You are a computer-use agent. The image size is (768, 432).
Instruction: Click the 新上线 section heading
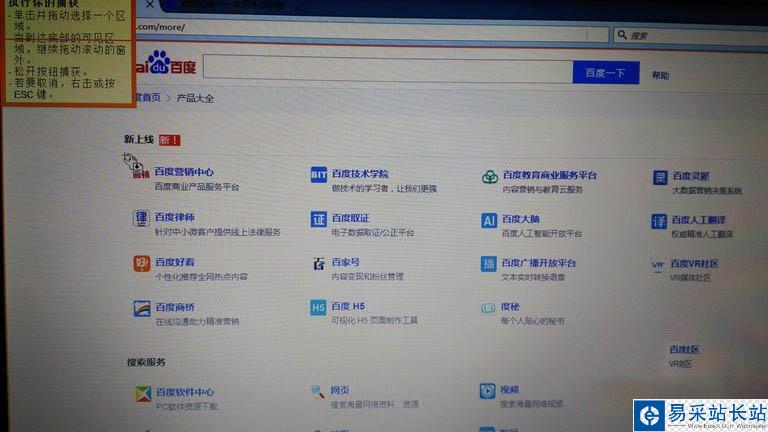tap(139, 140)
